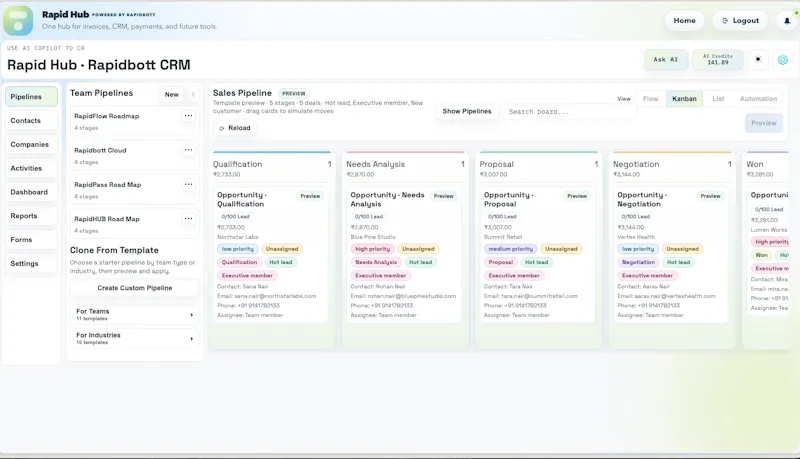
Task: Click the PREVIEW badge beside Sales Pipeline
Action: (293, 93)
